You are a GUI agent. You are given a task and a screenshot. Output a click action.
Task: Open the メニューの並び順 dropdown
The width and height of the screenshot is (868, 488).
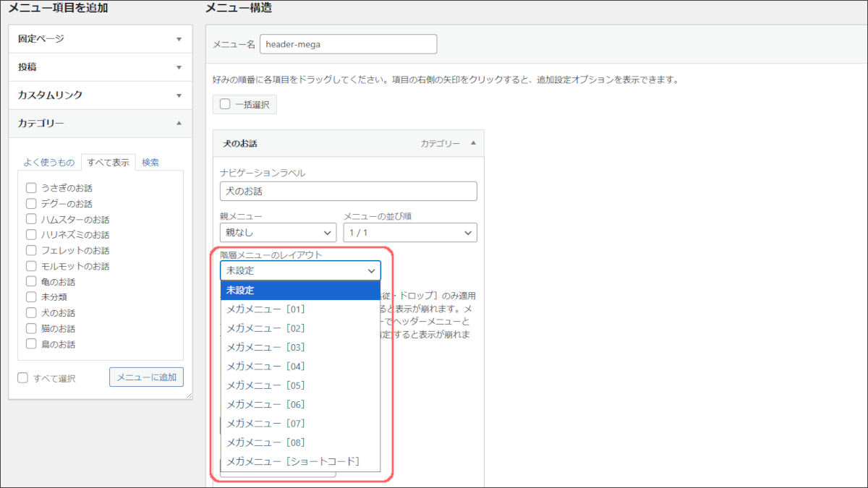click(x=409, y=233)
